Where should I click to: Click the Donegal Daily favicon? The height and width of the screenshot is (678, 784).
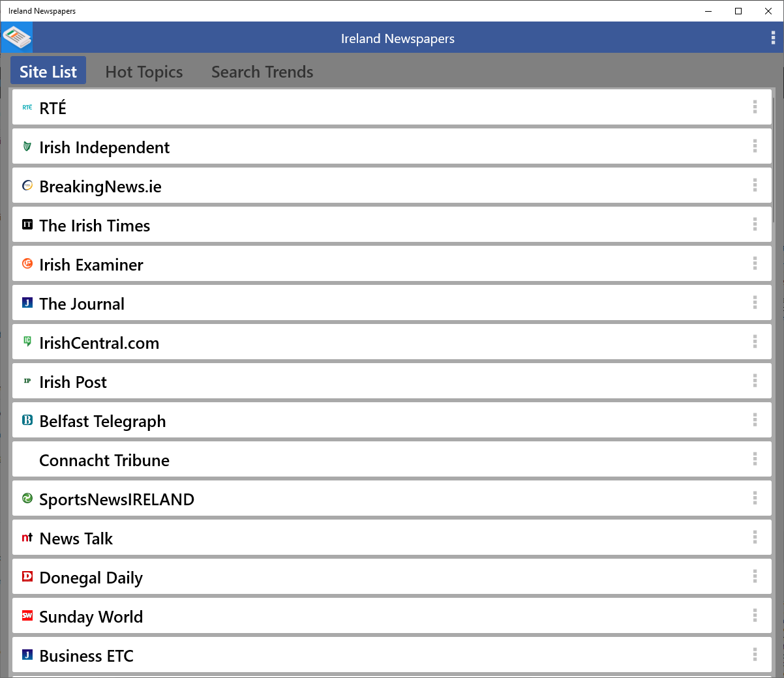click(27, 576)
